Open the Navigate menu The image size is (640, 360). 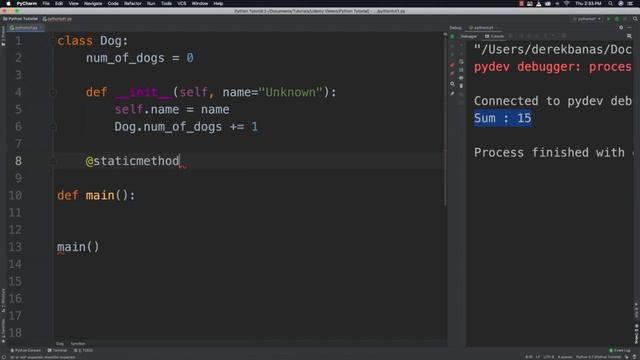point(93,3)
